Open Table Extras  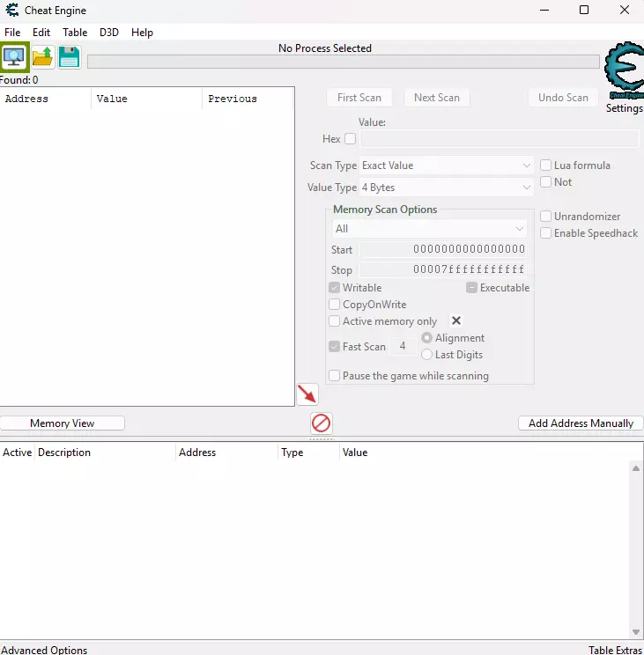[615, 650]
